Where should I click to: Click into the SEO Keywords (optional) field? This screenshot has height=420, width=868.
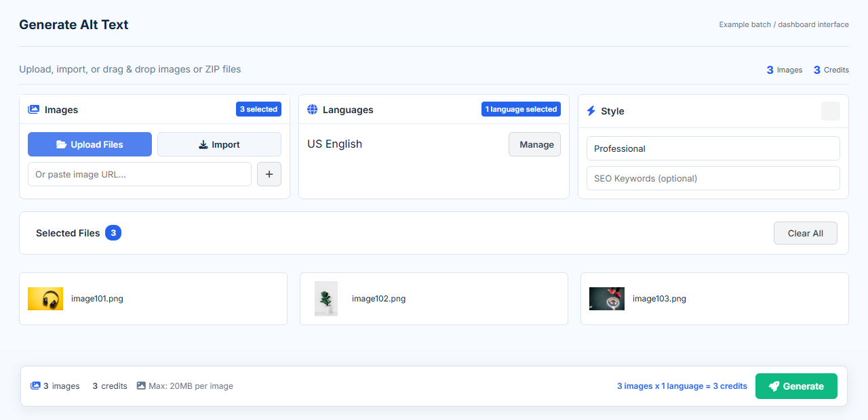(713, 178)
